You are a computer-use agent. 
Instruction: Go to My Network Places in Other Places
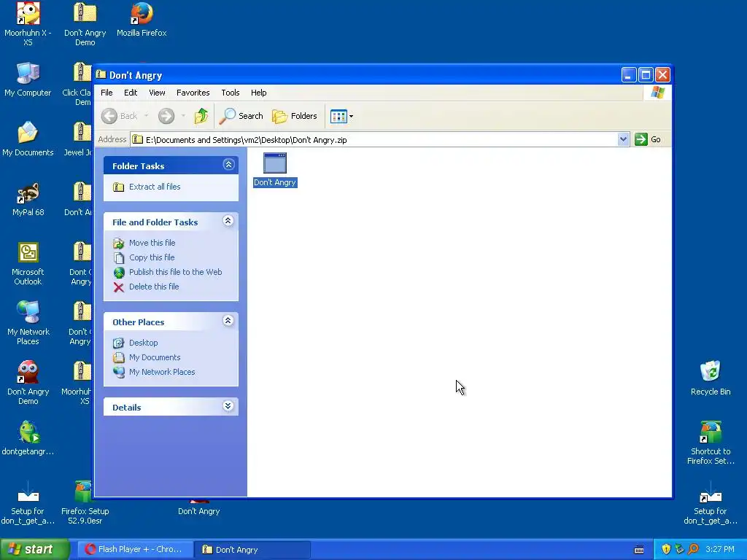(x=161, y=372)
